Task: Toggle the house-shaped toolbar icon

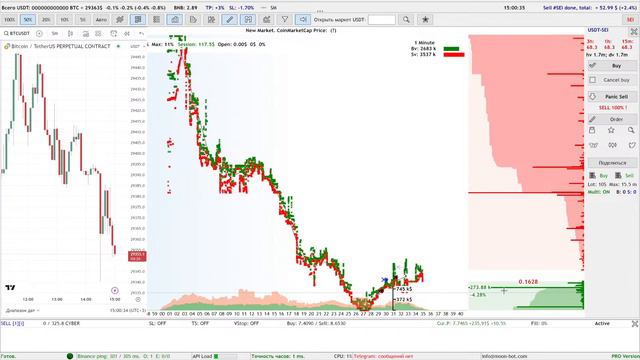Action: 175,20
